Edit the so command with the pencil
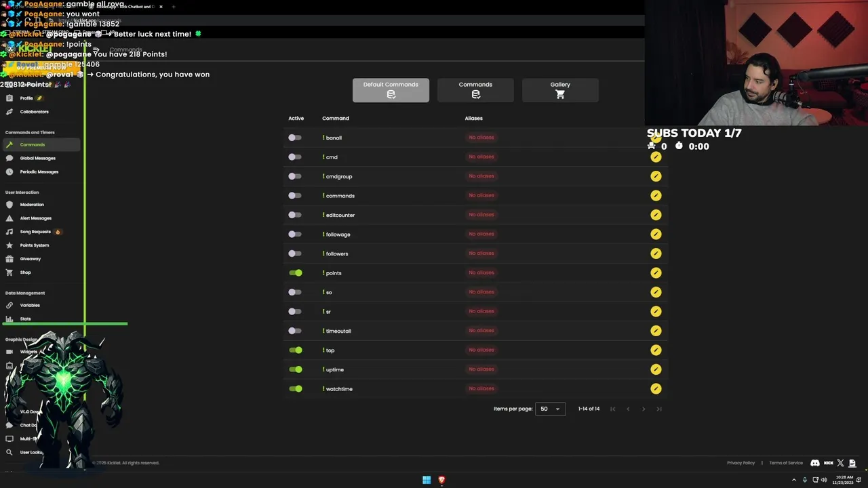Viewport: 868px width, 488px height. (x=656, y=292)
